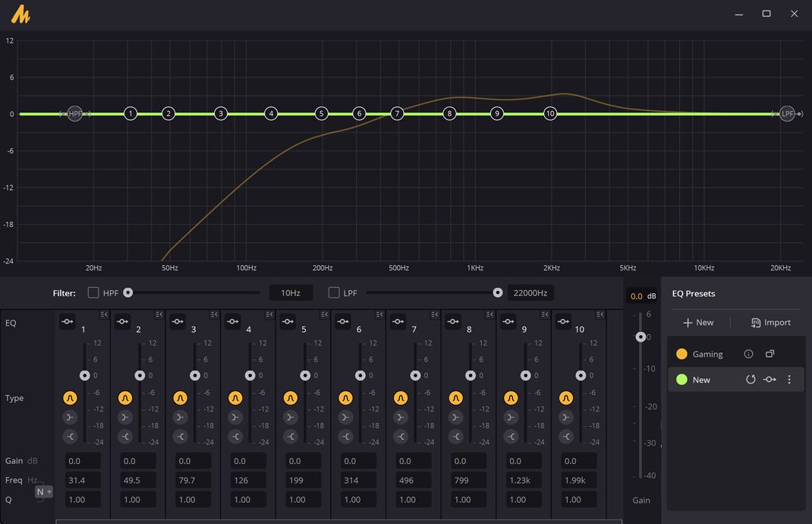
Task: Collapse EQ band 6 with its corner icon
Action: (x=379, y=314)
